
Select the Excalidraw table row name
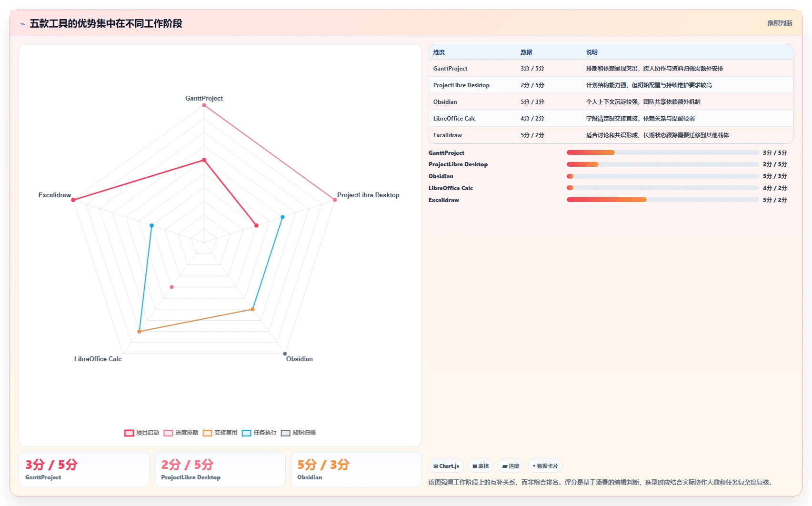pos(447,135)
